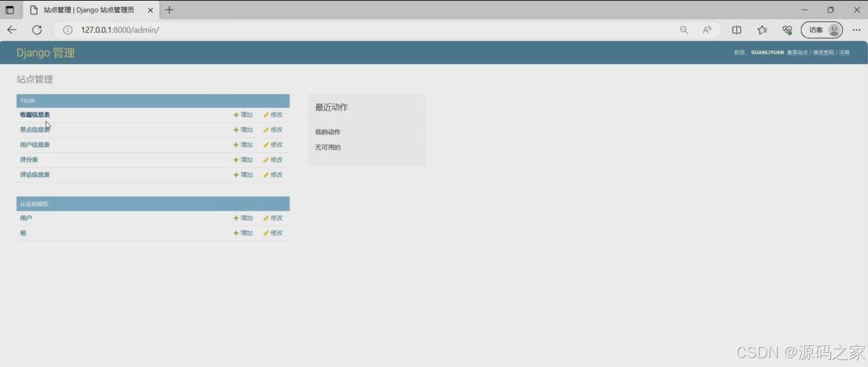
Task: Open the tab actions menu icon
Action: pyautogui.click(x=10, y=10)
